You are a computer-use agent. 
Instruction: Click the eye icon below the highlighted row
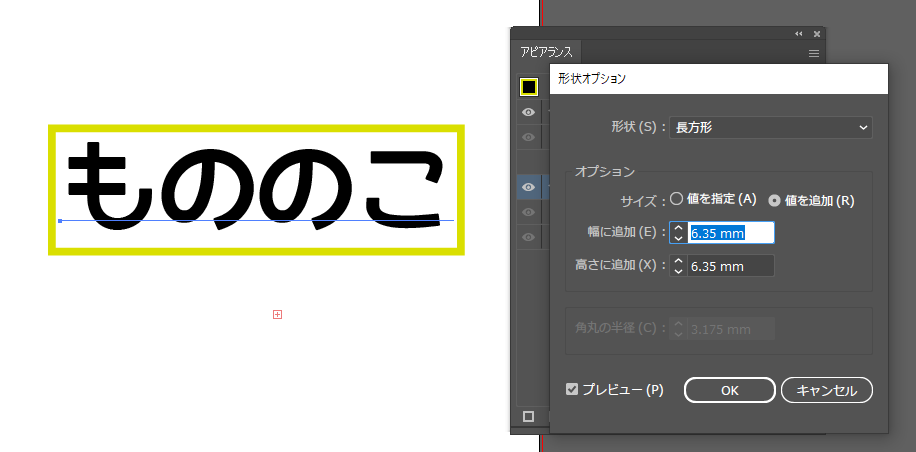529,212
